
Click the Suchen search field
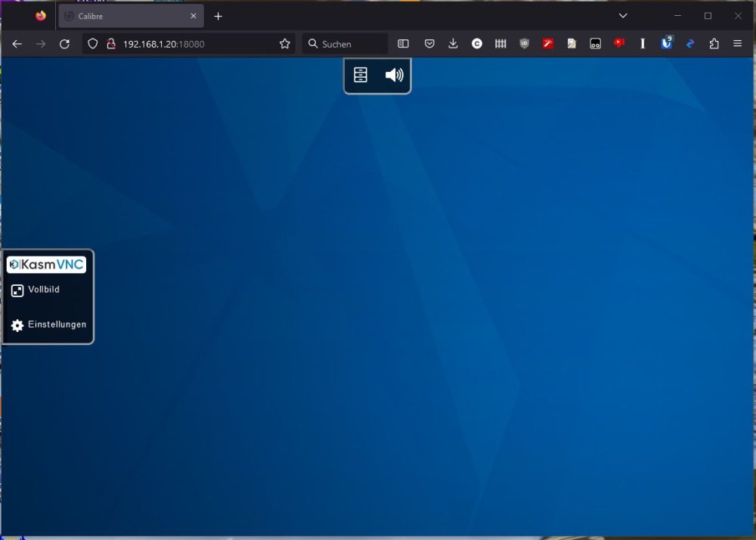click(345, 44)
